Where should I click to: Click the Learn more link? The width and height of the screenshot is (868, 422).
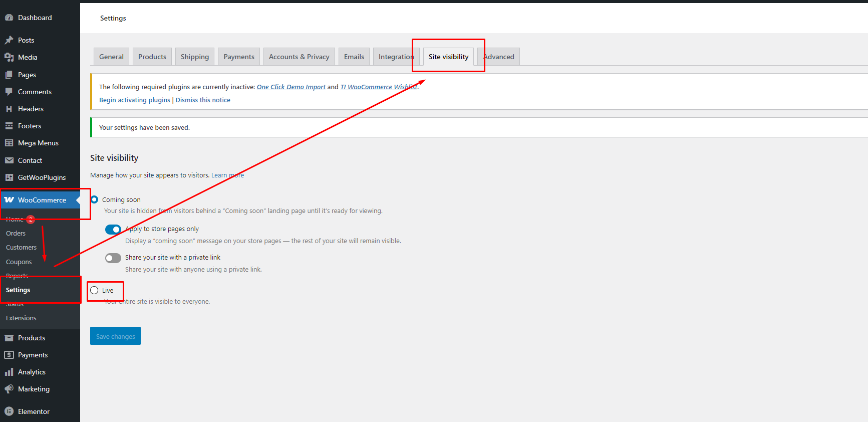pos(227,175)
